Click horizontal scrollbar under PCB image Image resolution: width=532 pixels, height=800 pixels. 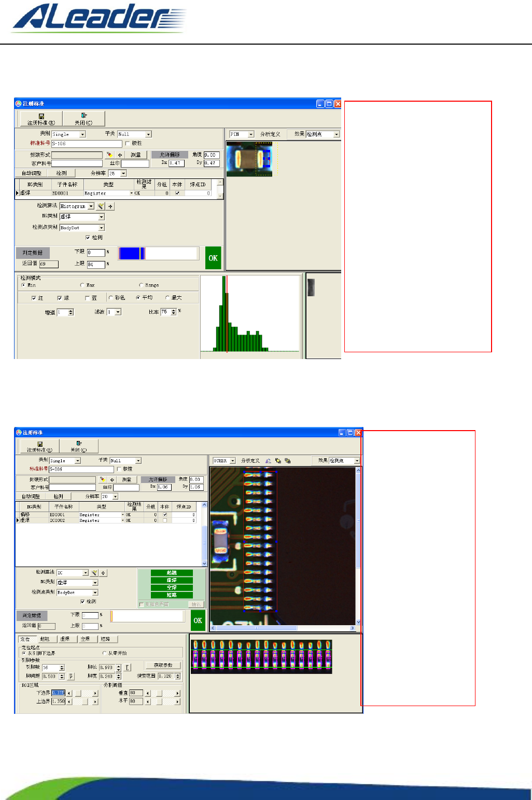282,628
